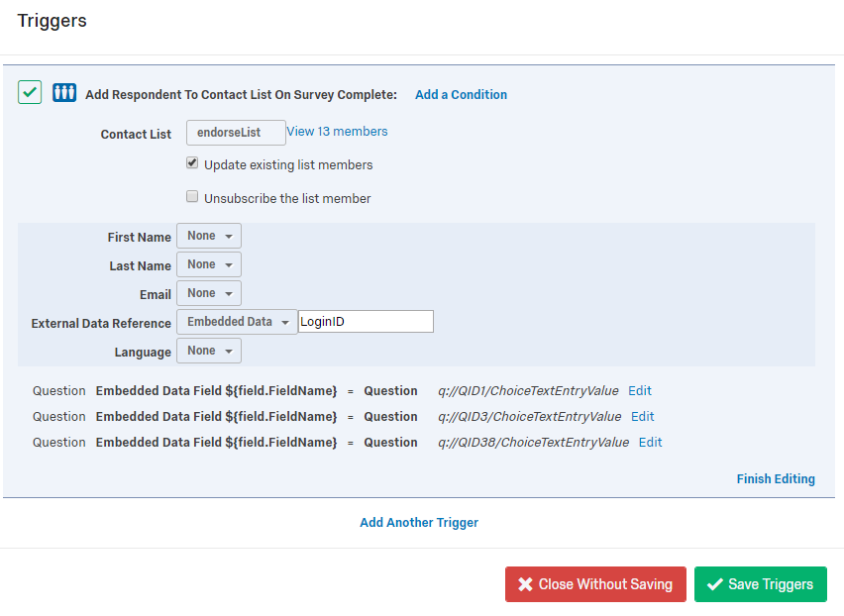Click the Save Triggers button
844x616 pixels.
click(760, 584)
